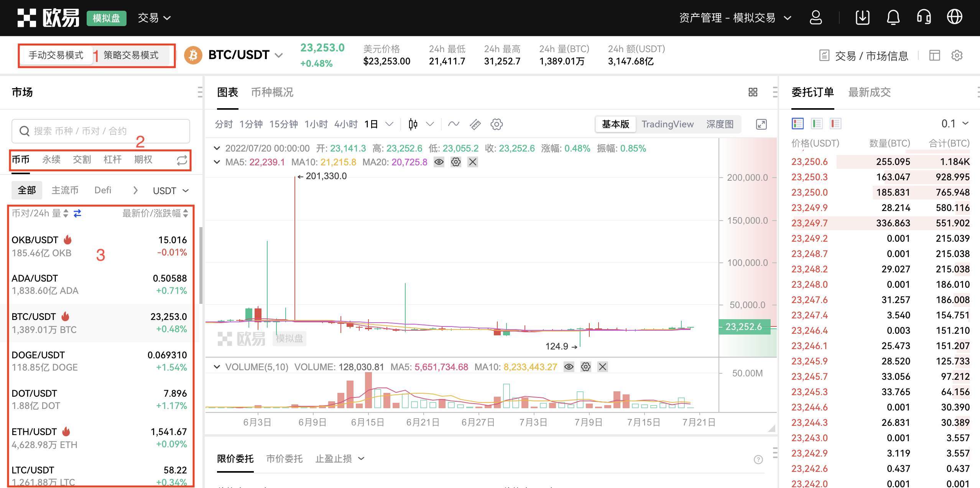The height and width of the screenshot is (488, 980).
Task: Expand the chart to fullscreen
Action: click(761, 124)
